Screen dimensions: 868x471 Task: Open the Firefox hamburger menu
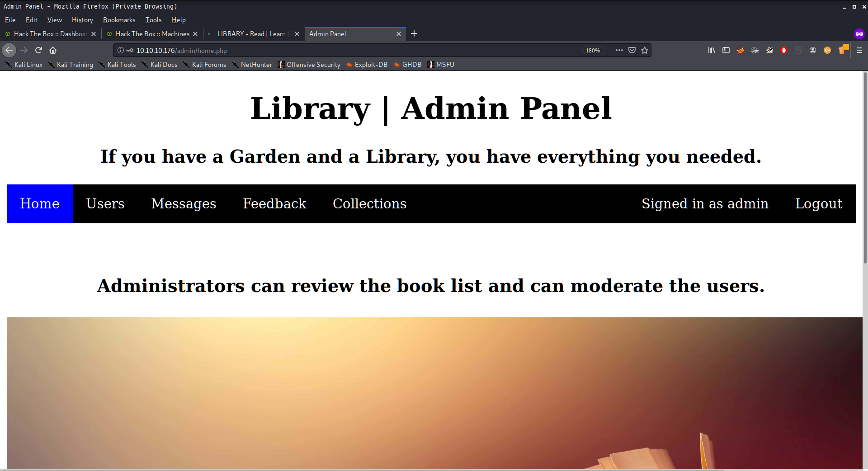coord(859,50)
